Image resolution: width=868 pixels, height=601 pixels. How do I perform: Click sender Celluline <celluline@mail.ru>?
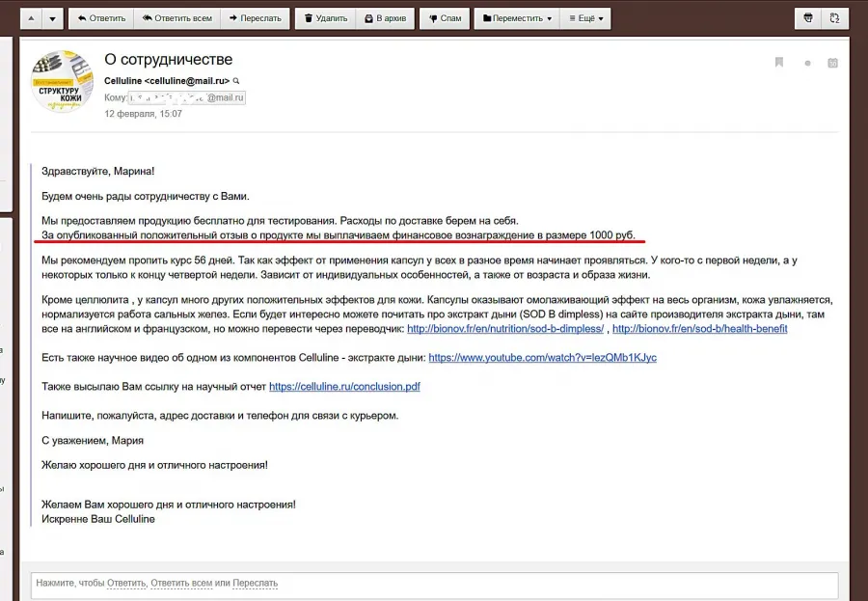[167, 81]
